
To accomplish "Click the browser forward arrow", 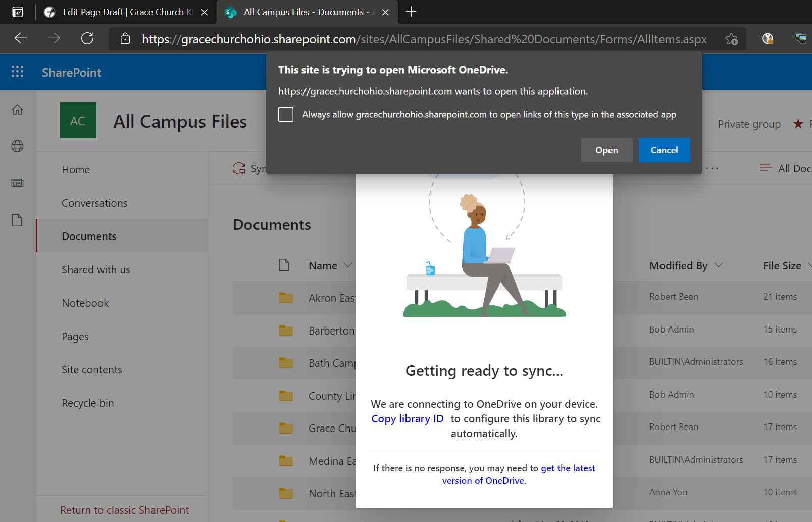I will click(x=54, y=38).
